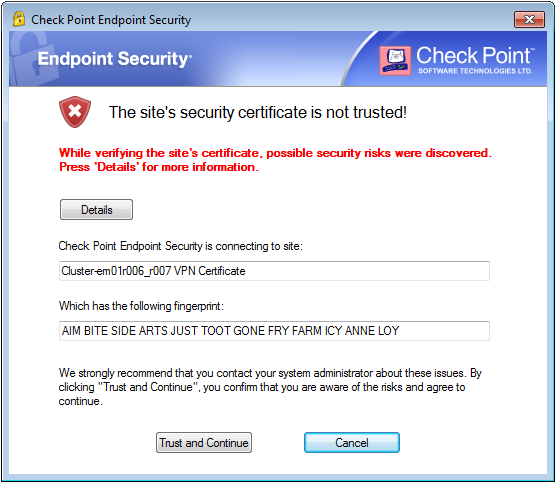
Task: Click 'Software Technologies Ltd.' subtitle
Action: [x=475, y=71]
